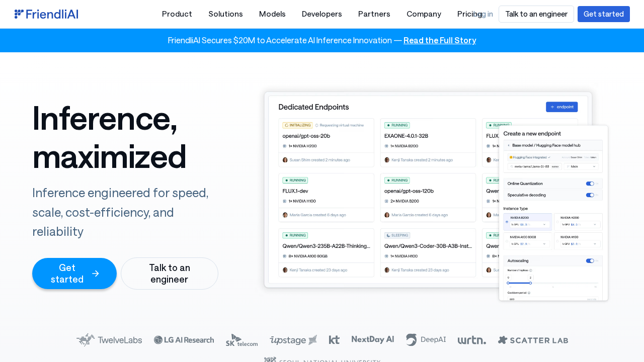Select the SK telecom logo
The width and height of the screenshot is (644, 362).
tap(242, 340)
